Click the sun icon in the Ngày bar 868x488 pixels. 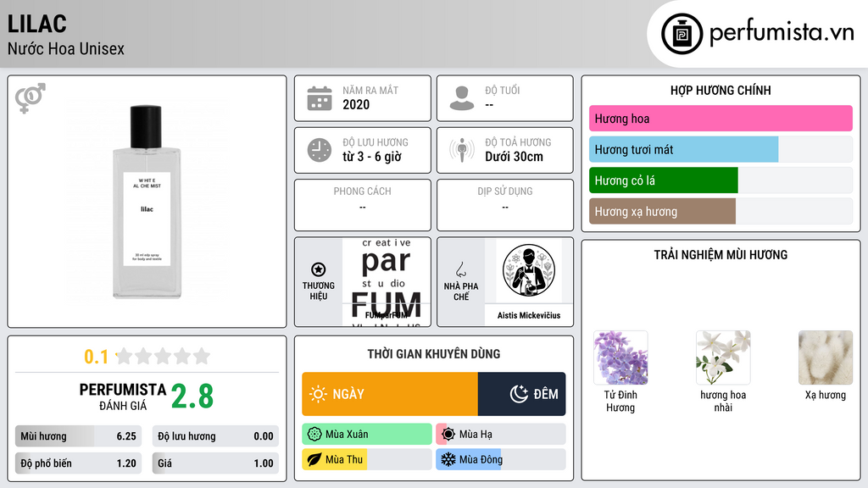(319, 394)
